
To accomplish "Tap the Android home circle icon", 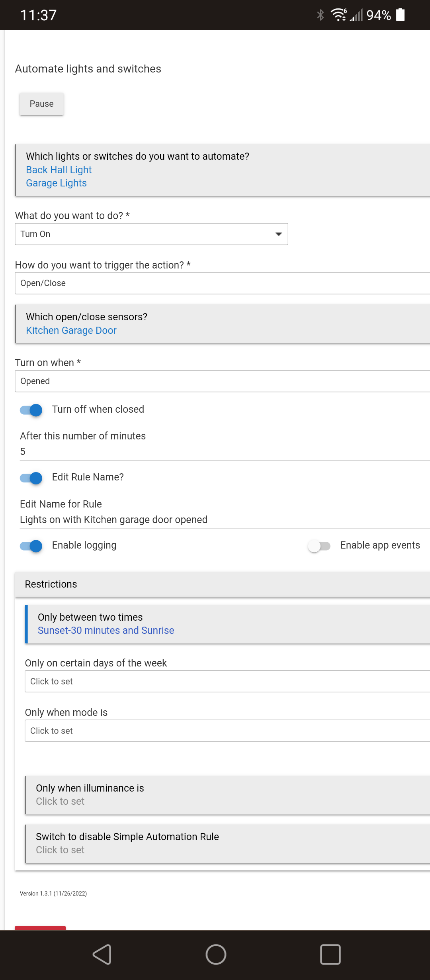I will [x=216, y=955].
